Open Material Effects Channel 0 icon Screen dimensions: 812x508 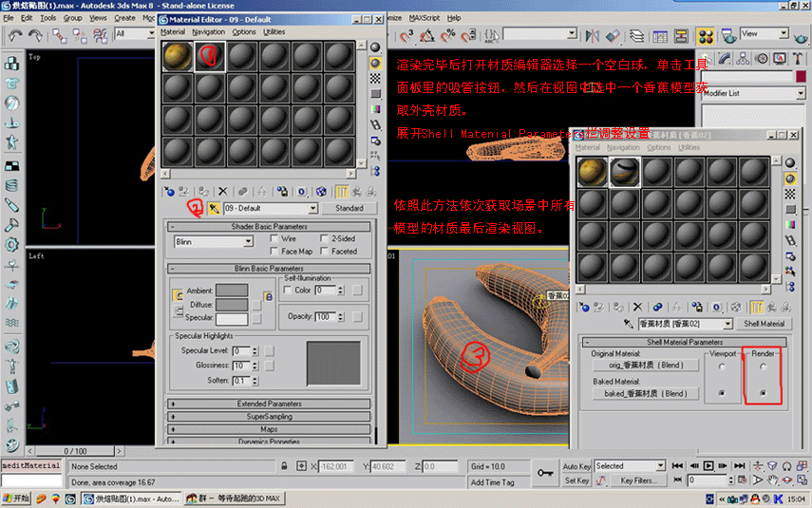coord(301,192)
